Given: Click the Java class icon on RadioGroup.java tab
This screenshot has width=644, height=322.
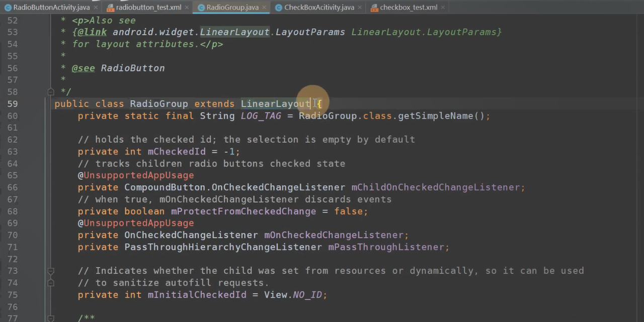Looking at the screenshot, I should [201, 7].
